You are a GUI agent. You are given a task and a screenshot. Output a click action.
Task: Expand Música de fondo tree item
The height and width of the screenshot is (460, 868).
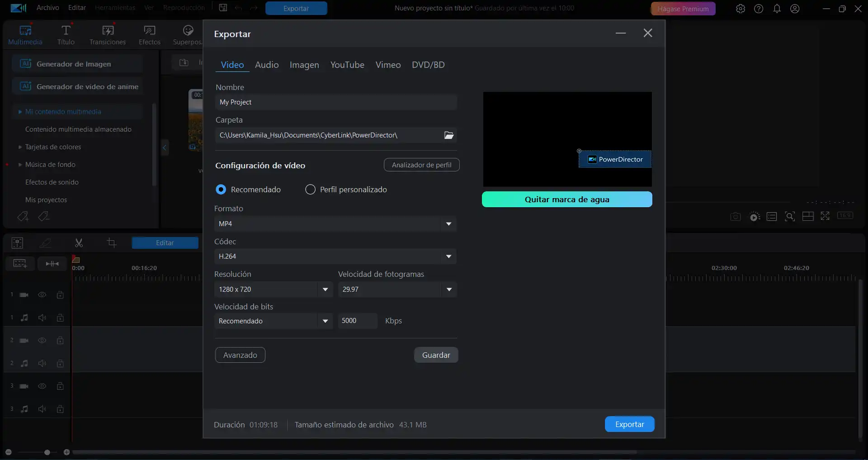point(20,165)
